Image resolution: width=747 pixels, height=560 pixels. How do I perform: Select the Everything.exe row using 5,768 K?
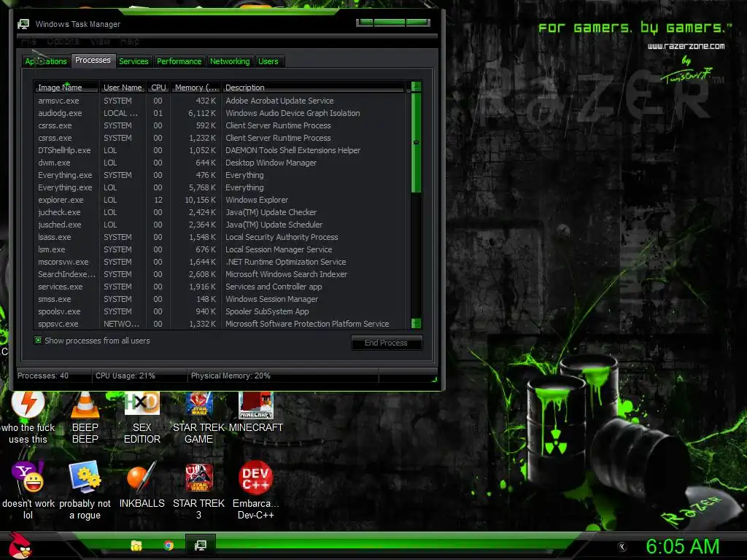click(220, 187)
